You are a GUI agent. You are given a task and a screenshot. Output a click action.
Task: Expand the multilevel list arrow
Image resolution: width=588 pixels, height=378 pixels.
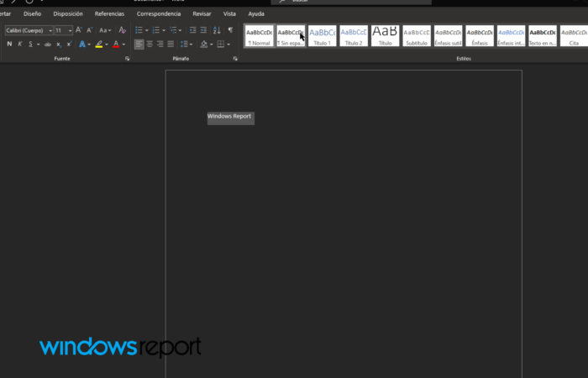point(180,30)
